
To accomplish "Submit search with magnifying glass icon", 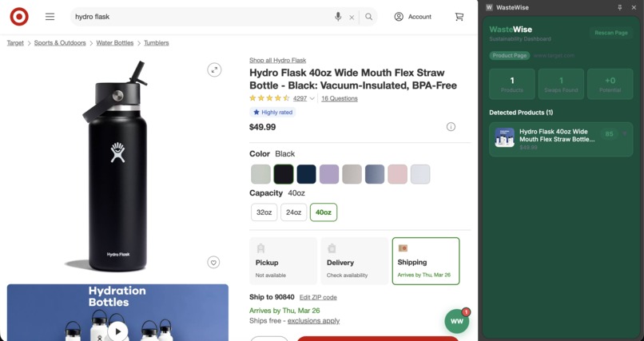I will coord(369,17).
